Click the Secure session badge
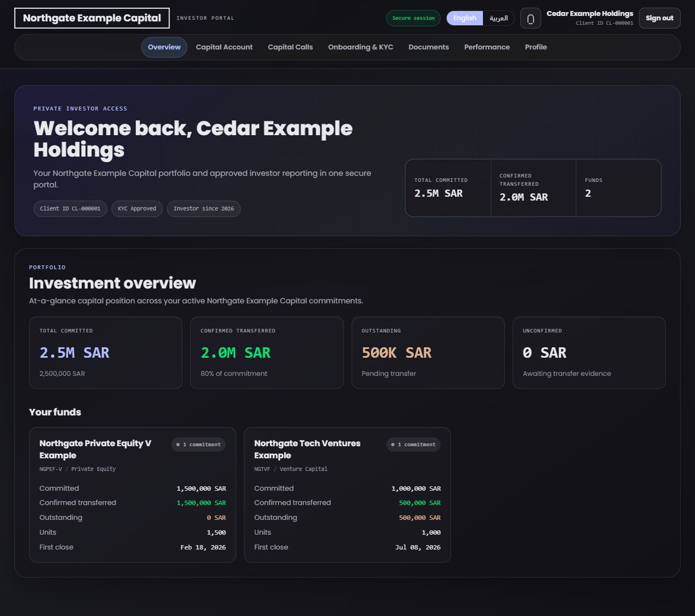 (413, 18)
